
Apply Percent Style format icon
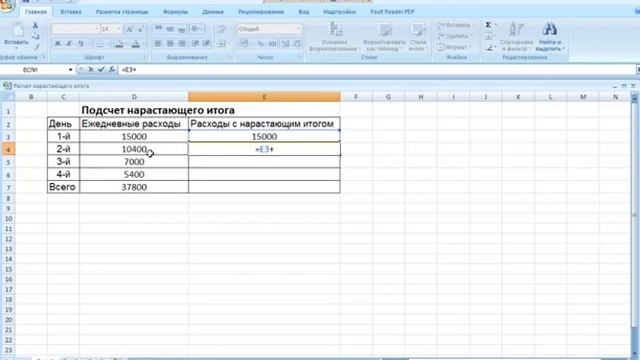pyautogui.click(x=260, y=43)
